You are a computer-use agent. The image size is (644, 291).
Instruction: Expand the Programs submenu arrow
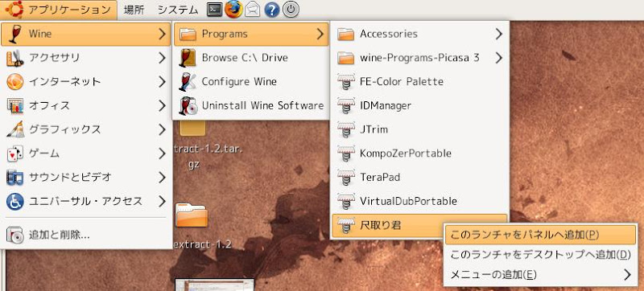click(x=320, y=34)
